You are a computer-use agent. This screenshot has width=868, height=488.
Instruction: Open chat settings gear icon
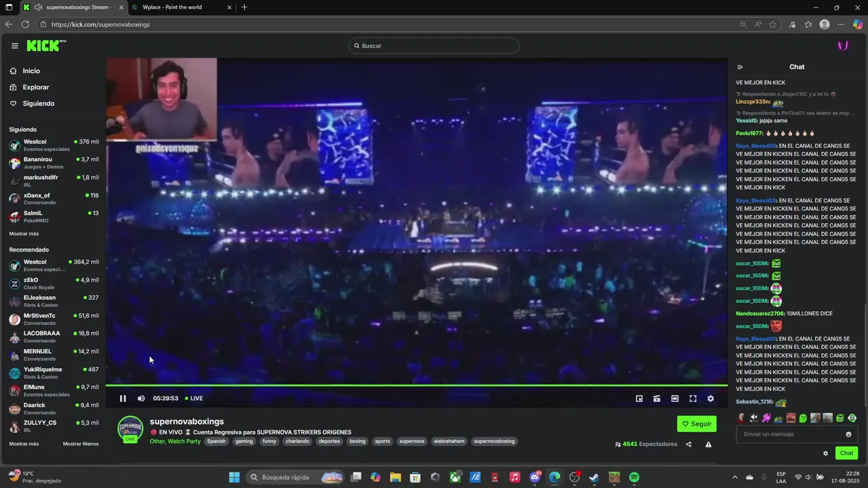825,453
